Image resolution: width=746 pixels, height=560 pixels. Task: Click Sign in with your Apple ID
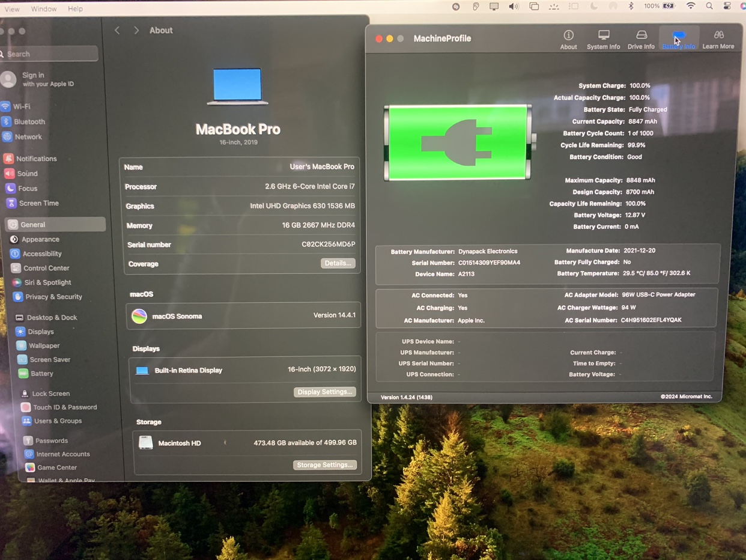pos(38,79)
